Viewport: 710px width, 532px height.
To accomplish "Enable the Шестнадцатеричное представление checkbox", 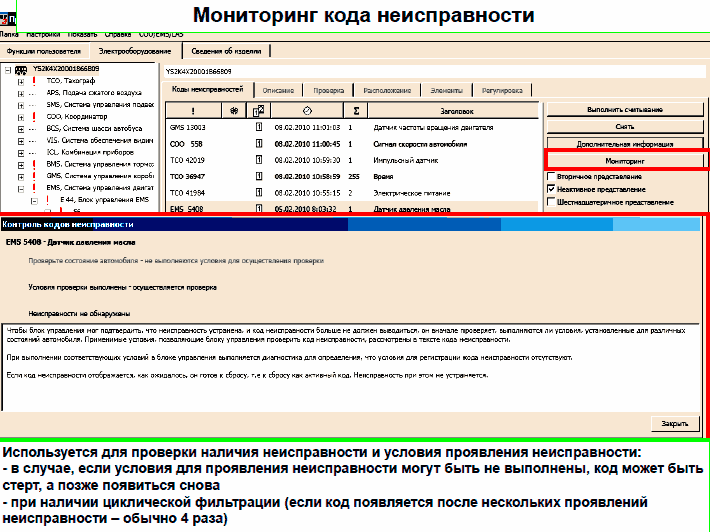I will pyautogui.click(x=551, y=201).
